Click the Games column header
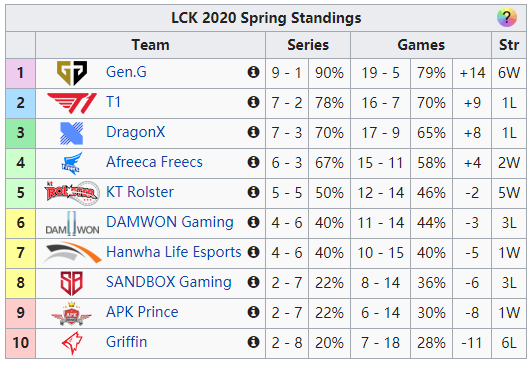The image size is (530, 365). (421, 45)
